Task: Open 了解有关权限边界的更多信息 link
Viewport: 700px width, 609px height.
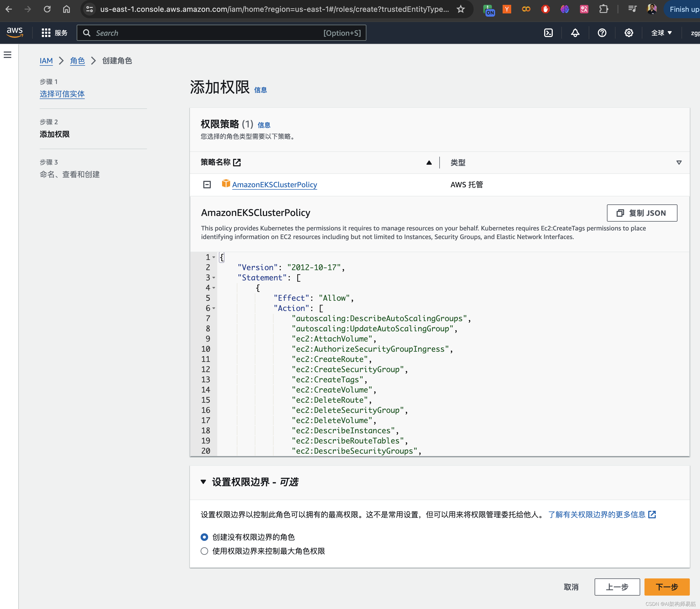Action: coord(602,515)
